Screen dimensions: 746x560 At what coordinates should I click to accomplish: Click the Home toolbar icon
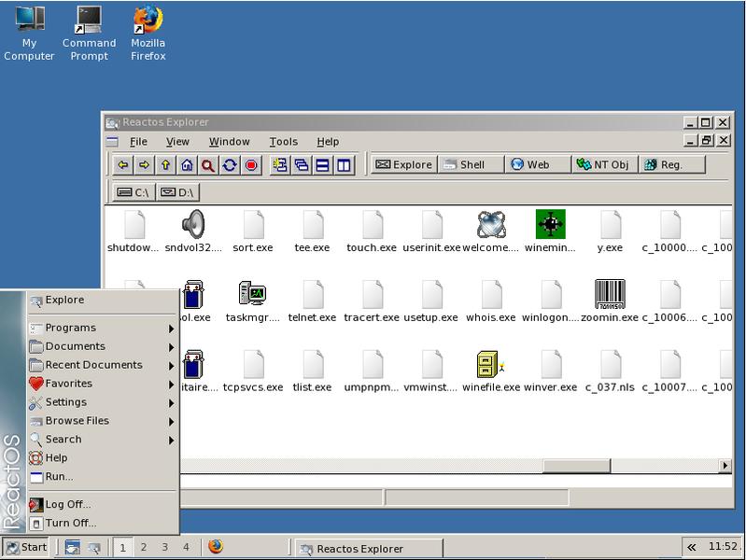click(187, 165)
